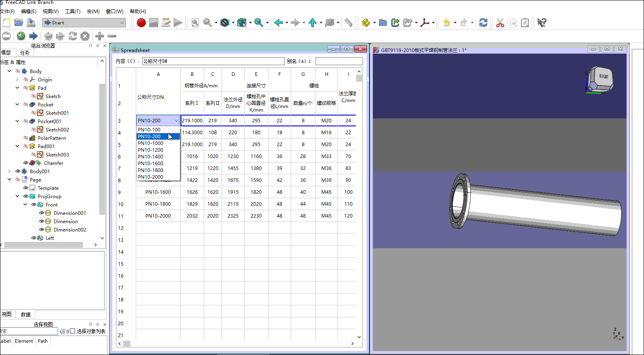644x355 pixels.
Task: Click the red macro record button
Action: click(x=141, y=23)
